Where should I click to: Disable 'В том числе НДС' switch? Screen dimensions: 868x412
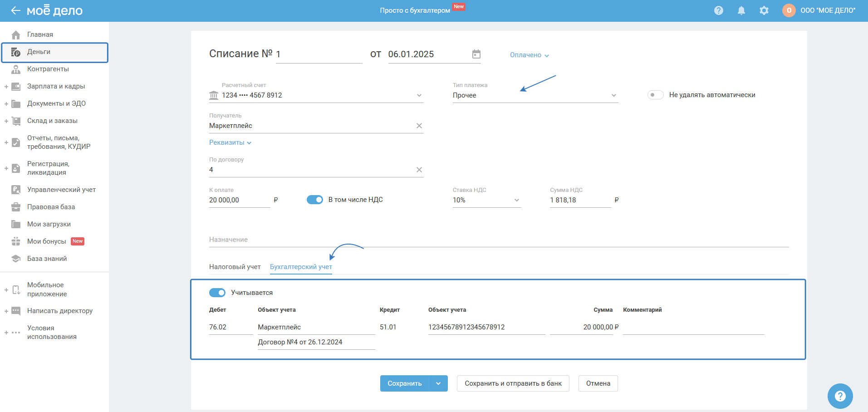(314, 200)
